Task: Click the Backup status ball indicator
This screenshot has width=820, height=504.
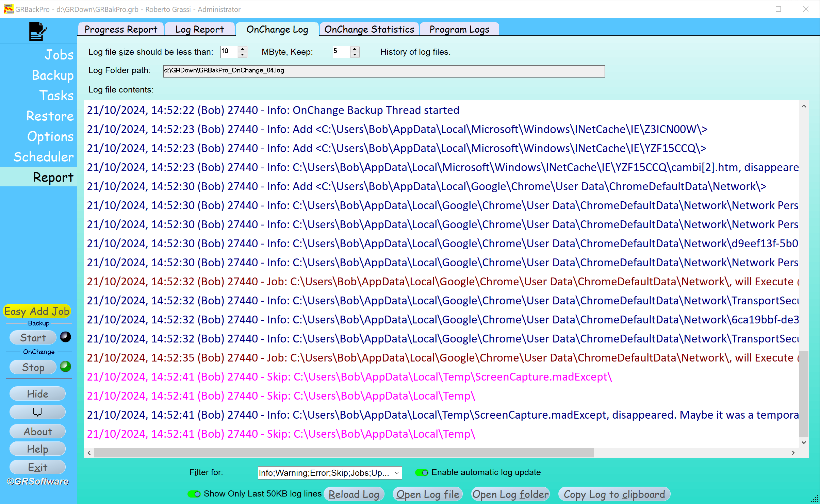Action: 65,337
